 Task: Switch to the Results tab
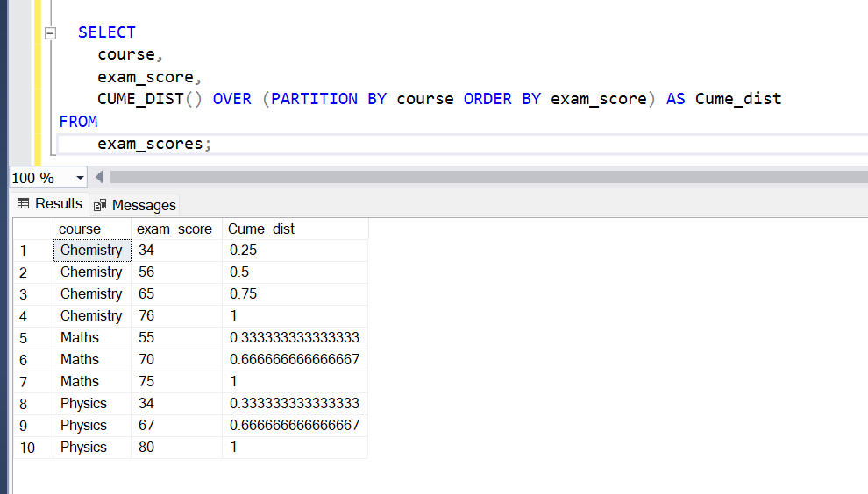pyautogui.click(x=50, y=204)
